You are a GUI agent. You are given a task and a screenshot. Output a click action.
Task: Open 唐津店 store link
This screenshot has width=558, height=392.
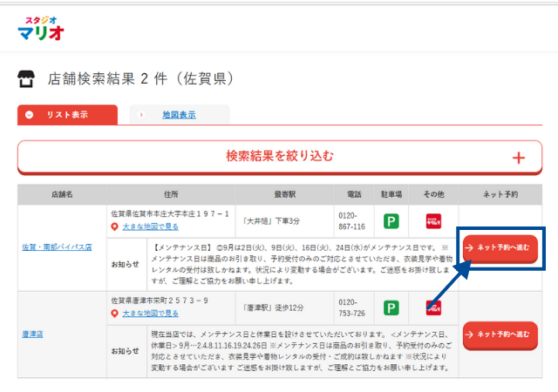[x=33, y=334]
